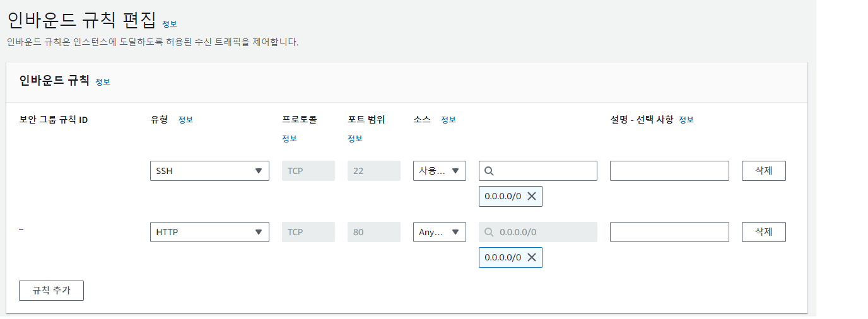
Task: Click the SSH rule description input field
Action: tap(669, 171)
